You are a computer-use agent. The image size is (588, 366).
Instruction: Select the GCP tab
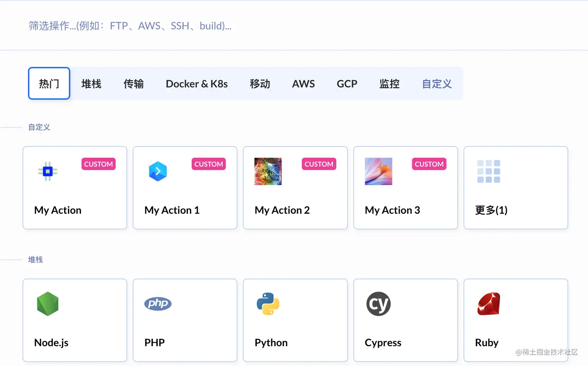(347, 83)
